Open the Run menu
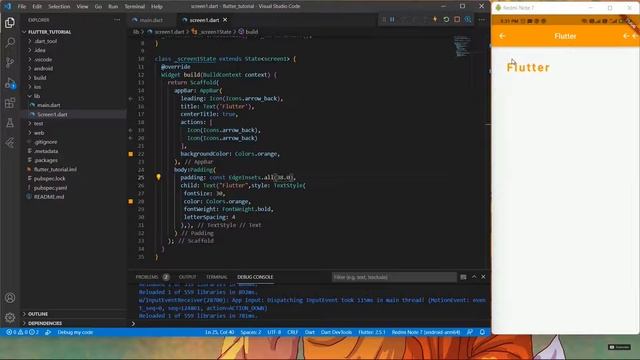640x360 pixels. click(113, 7)
